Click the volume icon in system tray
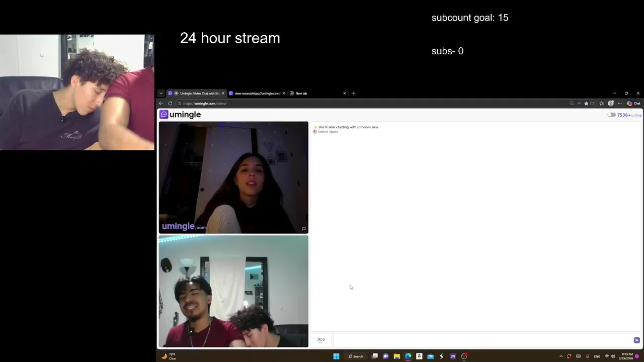The width and height of the screenshot is (644, 362). (613, 356)
